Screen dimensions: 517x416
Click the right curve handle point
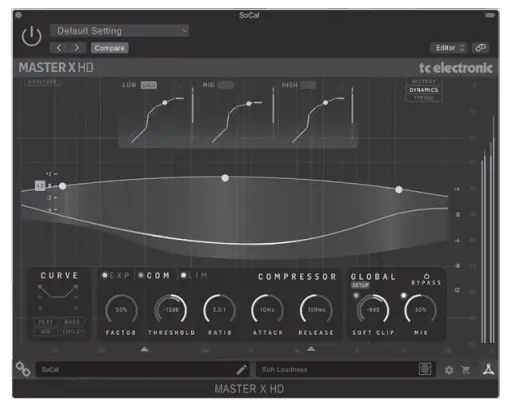pyautogui.click(x=399, y=190)
